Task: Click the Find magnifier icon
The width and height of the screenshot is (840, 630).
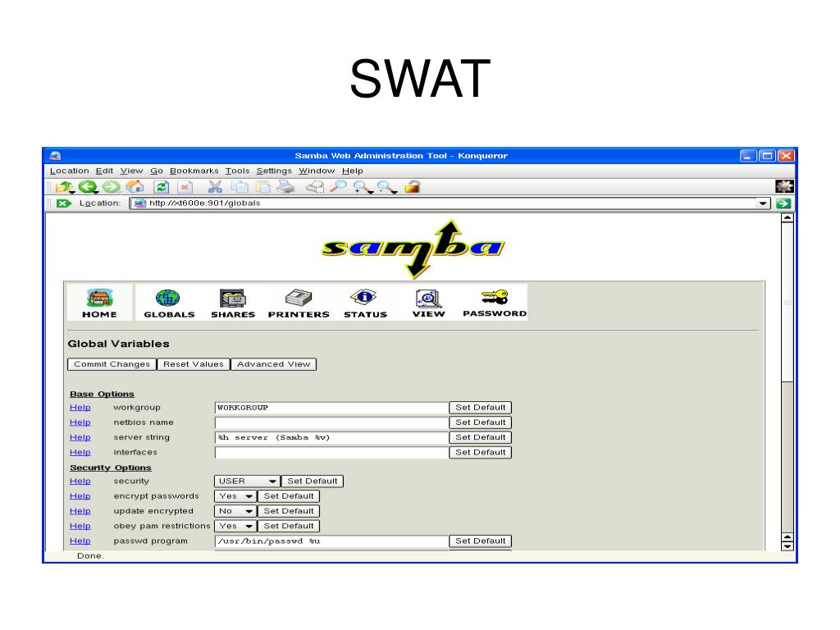Action: tap(338, 187)
